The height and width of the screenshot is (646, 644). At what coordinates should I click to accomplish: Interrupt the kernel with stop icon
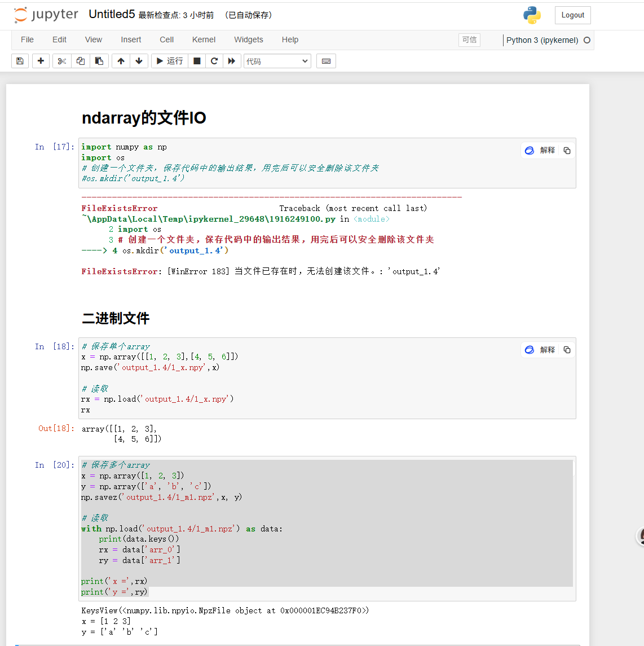pos(196,61)
